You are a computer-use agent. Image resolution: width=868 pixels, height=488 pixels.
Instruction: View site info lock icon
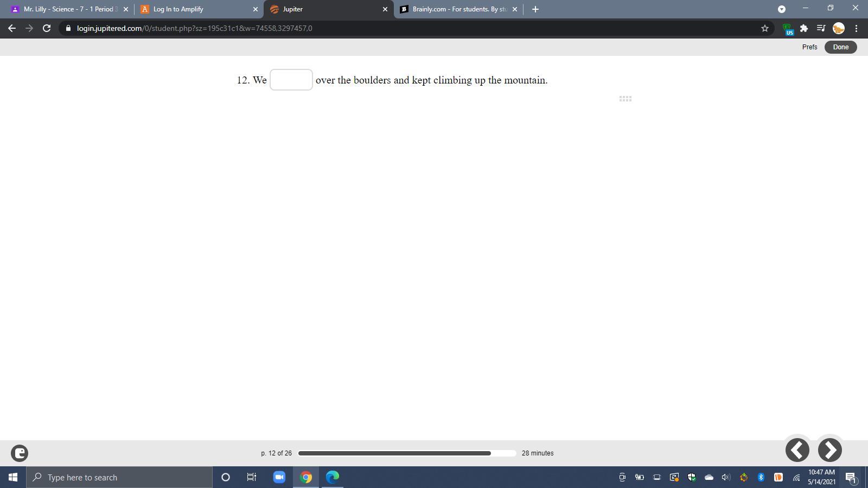pyautogui.click(x=68, y=28)
